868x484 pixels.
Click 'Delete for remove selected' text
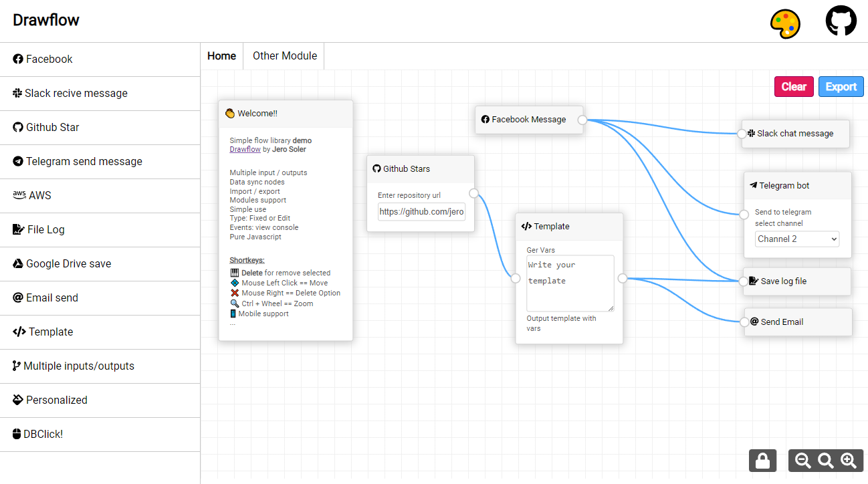pos(286,273)
